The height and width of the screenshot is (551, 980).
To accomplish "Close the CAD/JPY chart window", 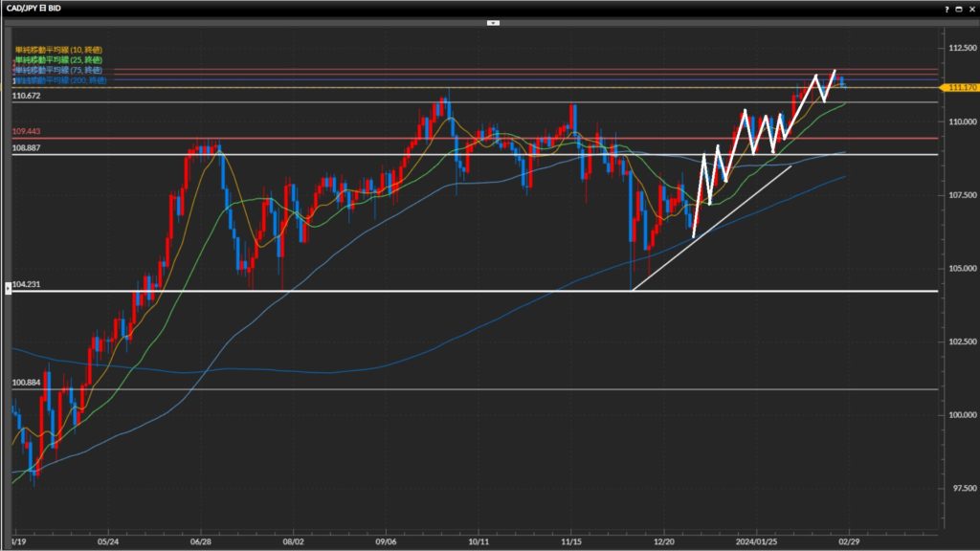I will [x=970, y=9].
